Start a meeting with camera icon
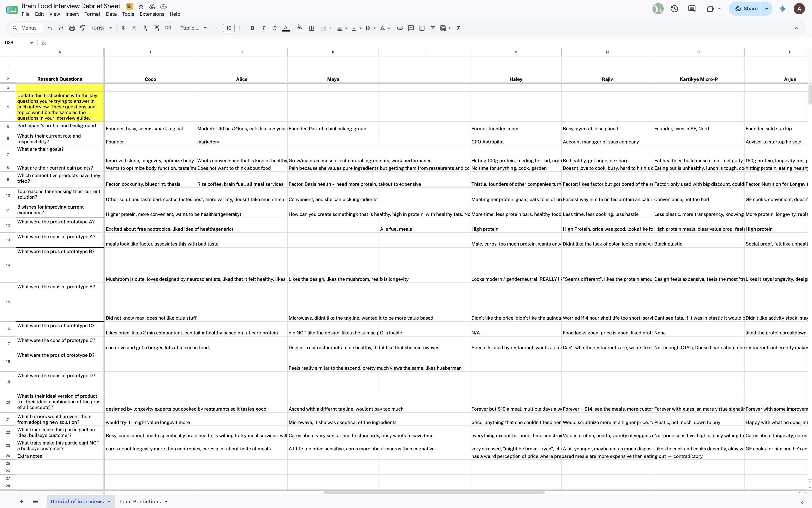Image resolution: width=812 pixels, height=508 pixels. tap(711, 9)
